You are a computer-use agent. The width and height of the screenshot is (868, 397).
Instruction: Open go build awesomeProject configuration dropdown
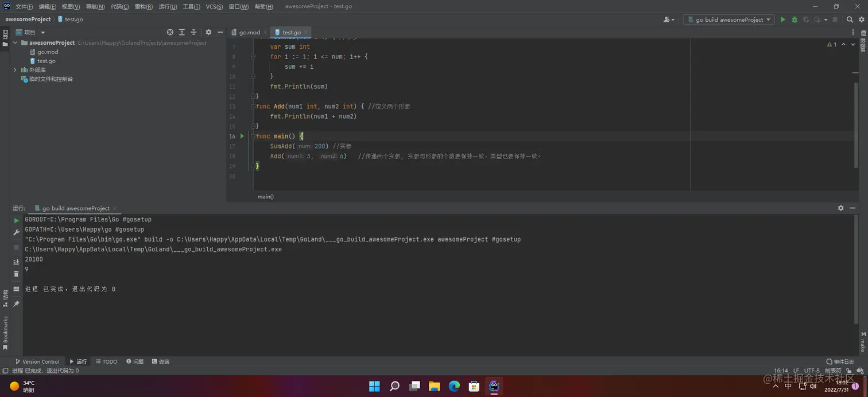click(x=729, y=20)
